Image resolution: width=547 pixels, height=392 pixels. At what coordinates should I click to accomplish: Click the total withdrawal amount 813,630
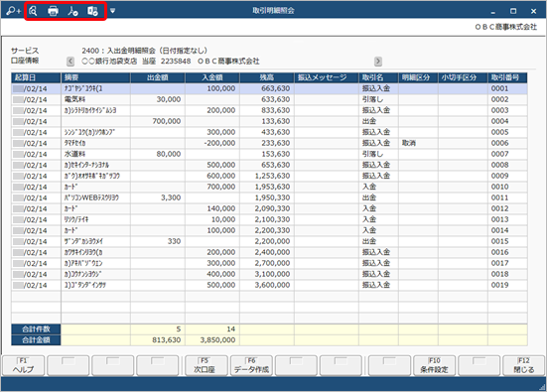[x=158, y=340]
